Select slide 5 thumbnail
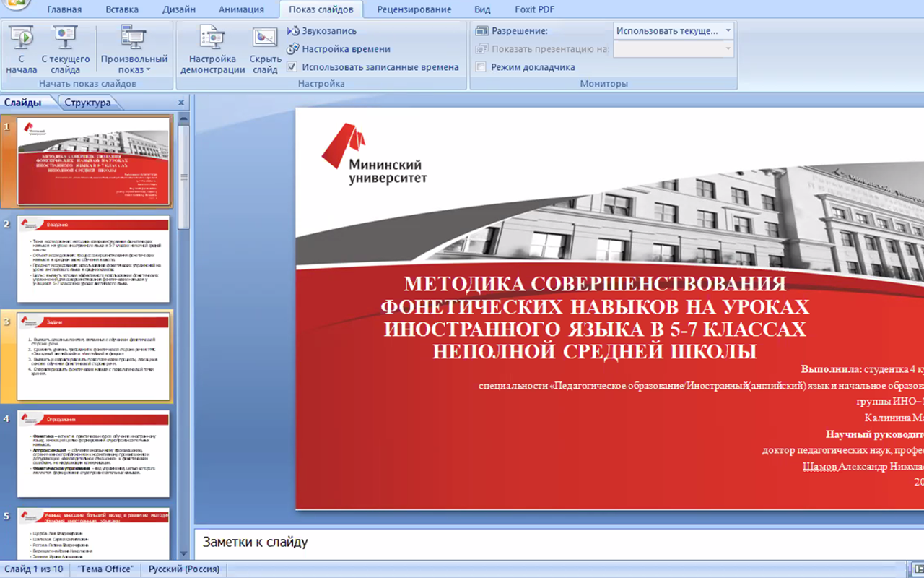This screenshot has height=578, width=924. click(x=94, y=534)
